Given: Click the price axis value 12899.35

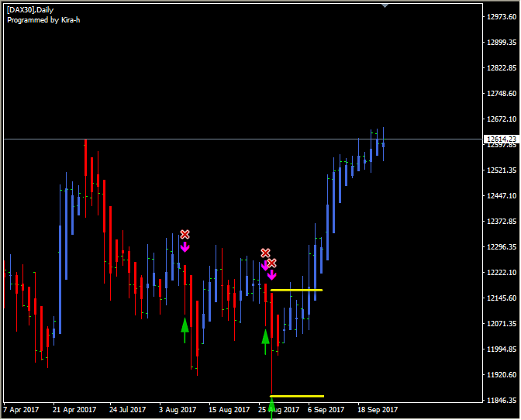Looking at the screenshot, I should [x=502, y=43].
